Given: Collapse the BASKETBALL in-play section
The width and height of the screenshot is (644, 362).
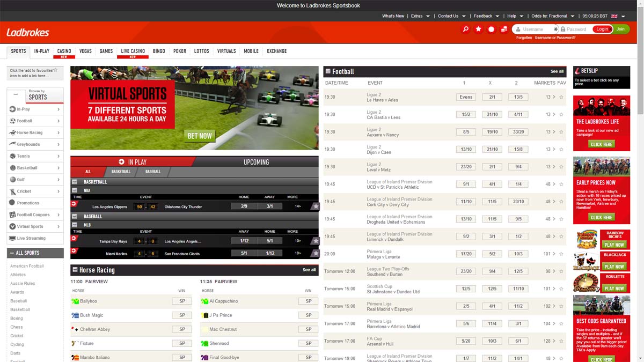Looking at the screenshot, I should (x=75, y=182).
